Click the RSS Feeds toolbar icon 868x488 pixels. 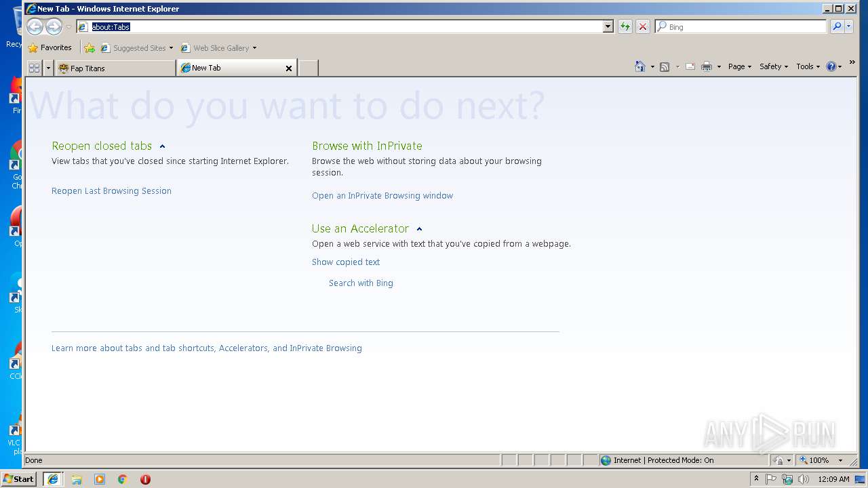coord(665,66)
